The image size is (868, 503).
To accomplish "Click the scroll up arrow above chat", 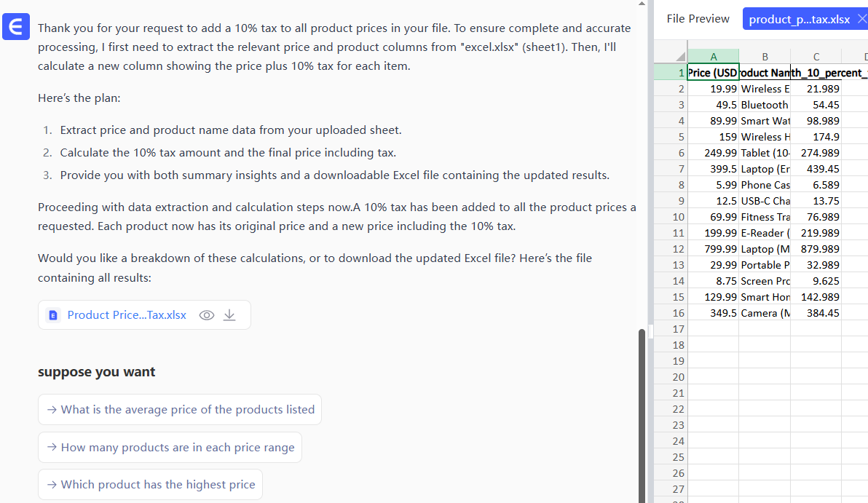I will (x=642, y=4).
